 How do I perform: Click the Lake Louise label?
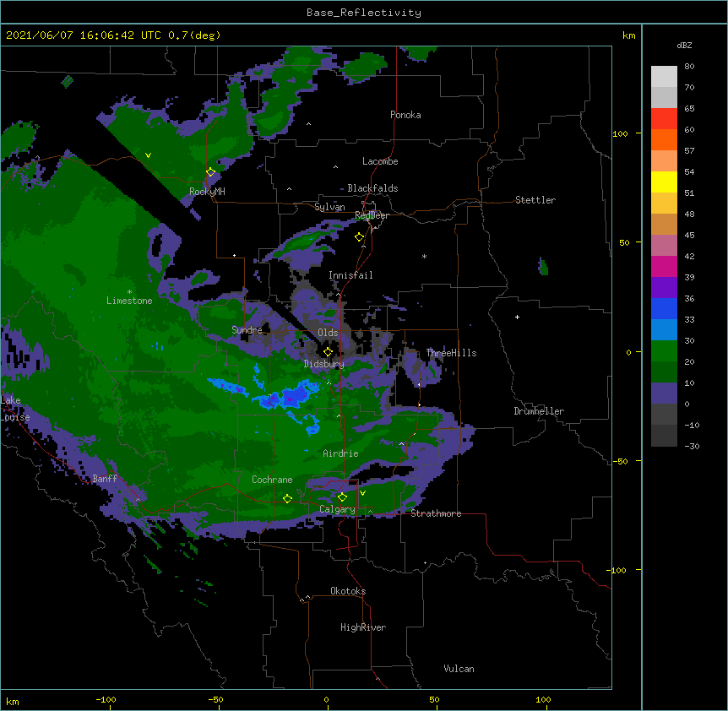[x=15, y=409]
